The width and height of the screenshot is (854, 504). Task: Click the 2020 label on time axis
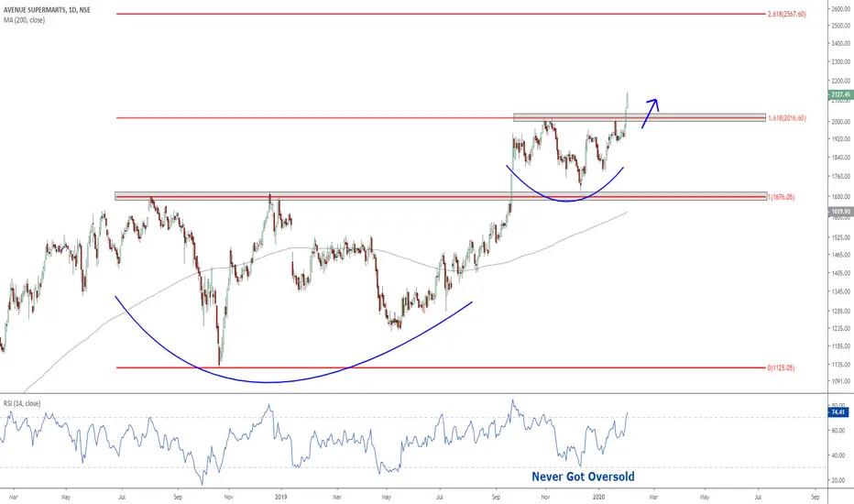coord(598,497)
